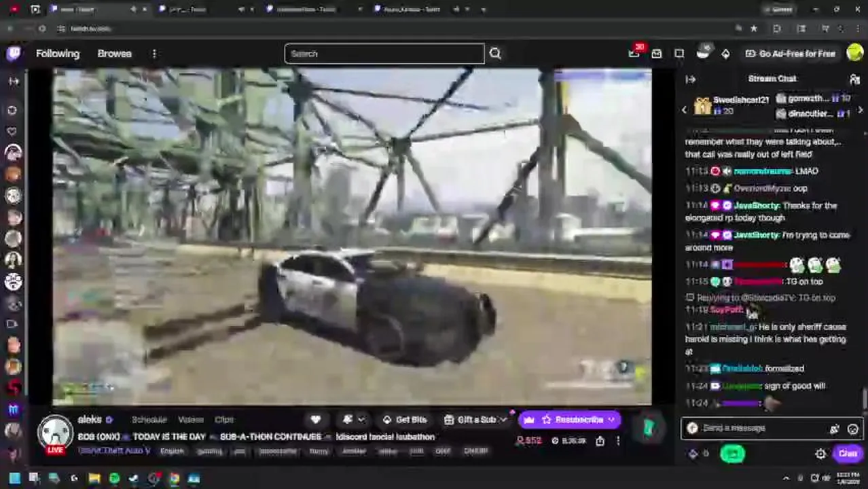This screenshot has height=489, width=868.
Task: Switch to the third browser tab
Action: [311, 10]
